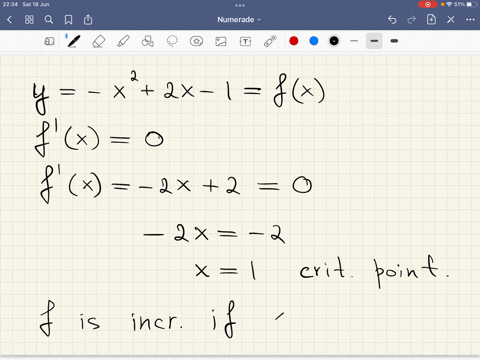
Task: Tap the three-dot multitasking control at top
Action: [x=240, y=5]
